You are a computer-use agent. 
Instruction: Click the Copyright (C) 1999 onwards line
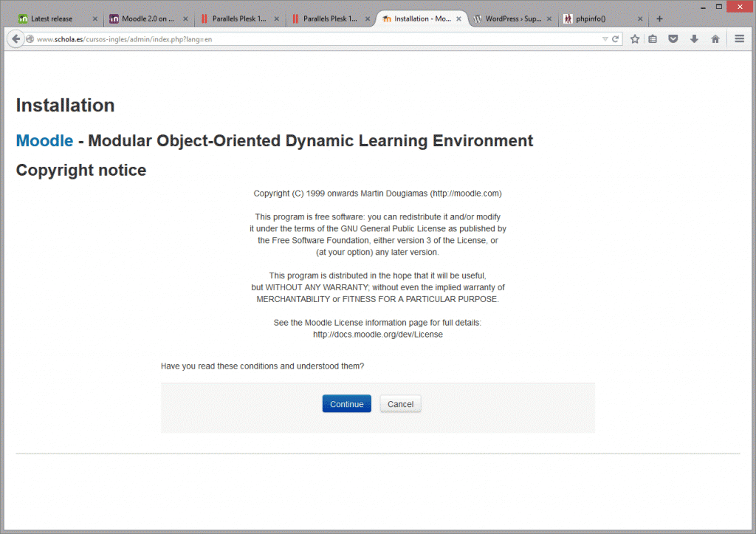[377, 194]
